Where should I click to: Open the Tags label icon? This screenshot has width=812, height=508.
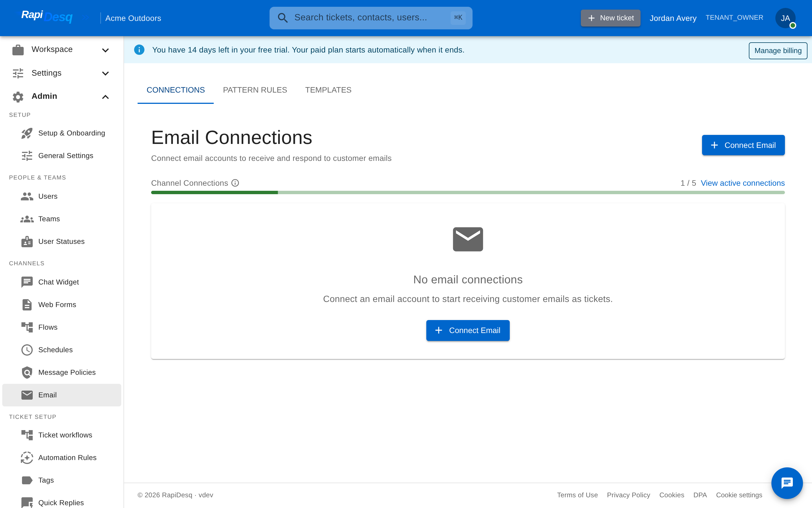click(27, 480)
